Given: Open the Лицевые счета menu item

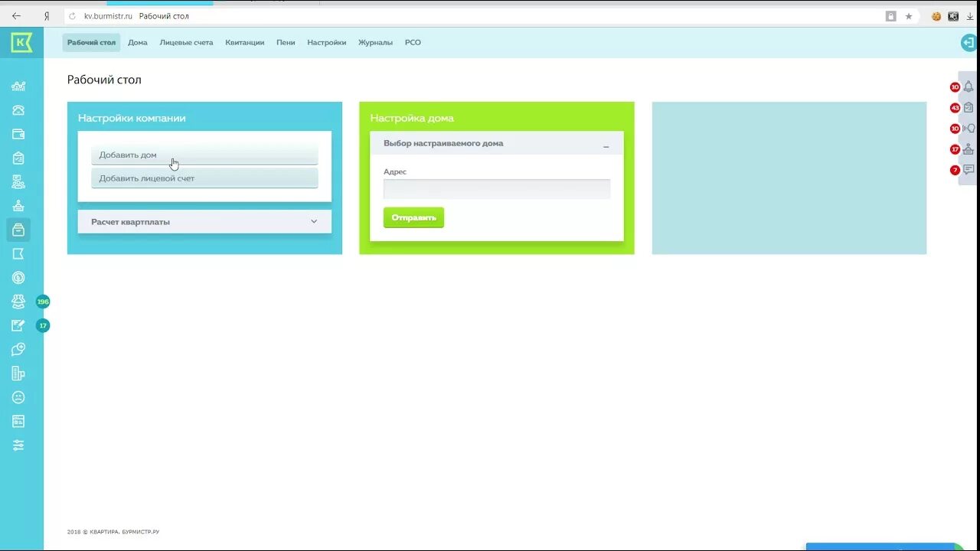Looking at the screenshot, I should [186, 43].
